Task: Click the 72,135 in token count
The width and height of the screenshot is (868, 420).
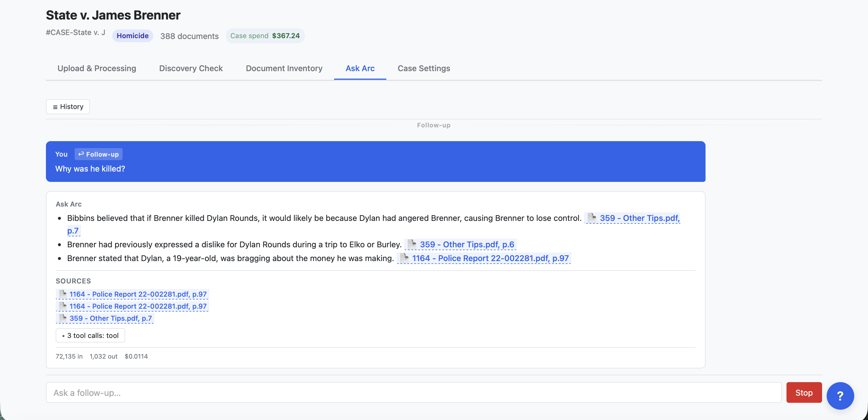Action: 69,356
